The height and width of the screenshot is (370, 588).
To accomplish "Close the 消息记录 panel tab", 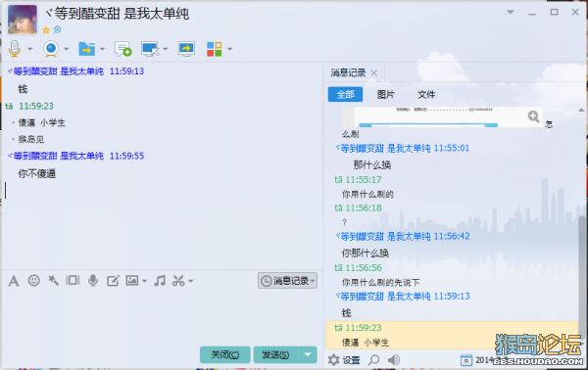I will pos(374,73).
